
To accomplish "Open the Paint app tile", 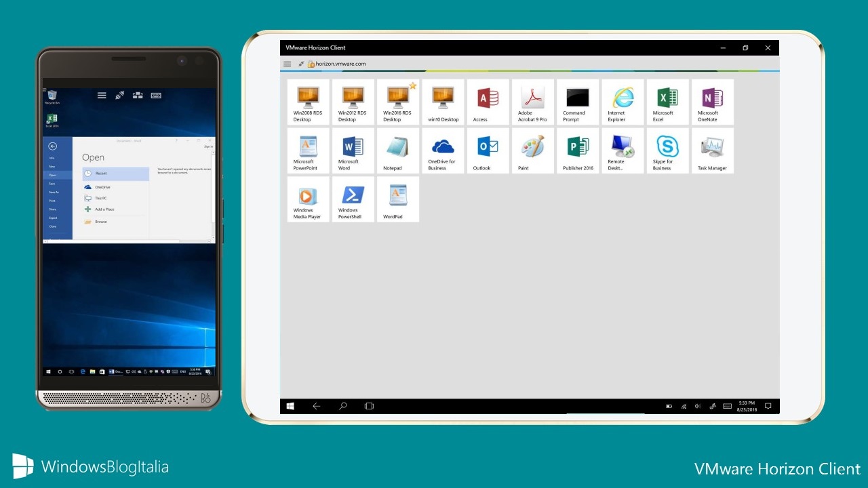I will click(533, 150).
